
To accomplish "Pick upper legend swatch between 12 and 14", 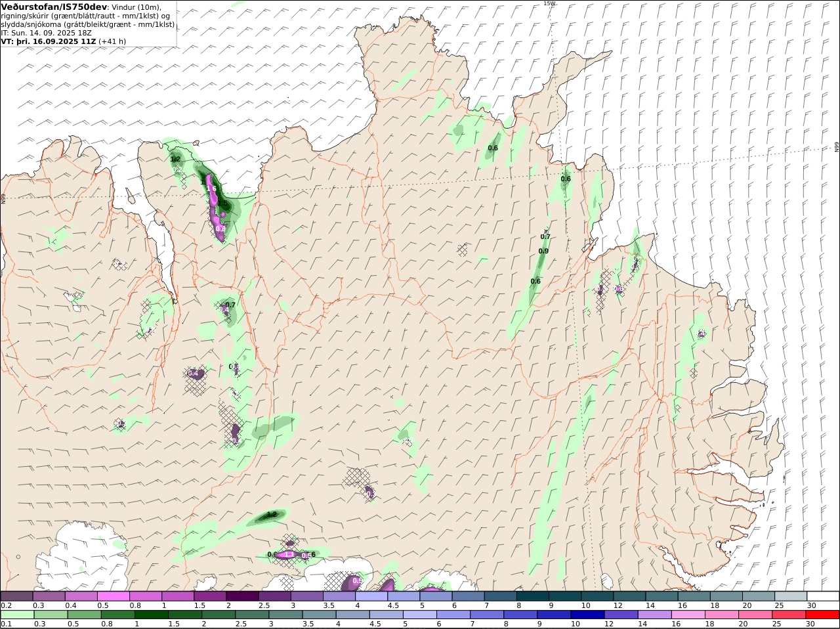I will 628,596.
